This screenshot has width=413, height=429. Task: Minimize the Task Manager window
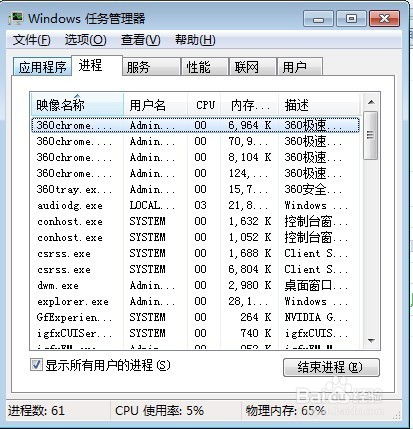tap(318, 19)
